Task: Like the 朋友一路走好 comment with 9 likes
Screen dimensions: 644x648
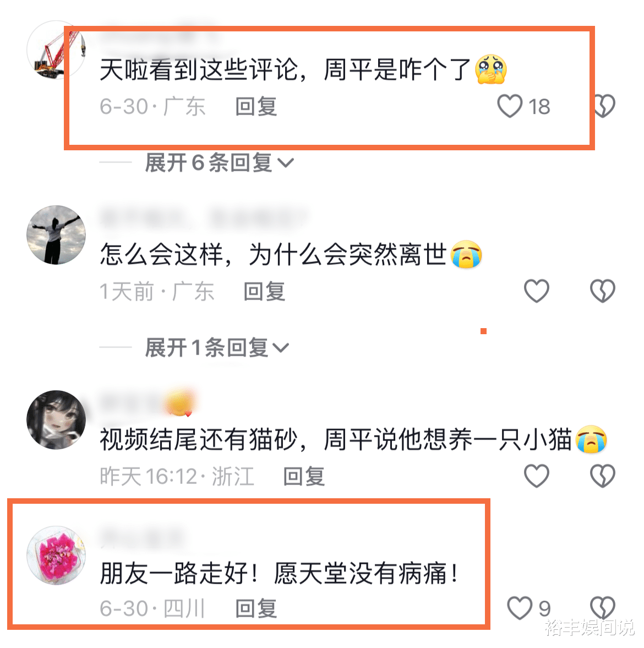Action: click(x=520, y=608)
